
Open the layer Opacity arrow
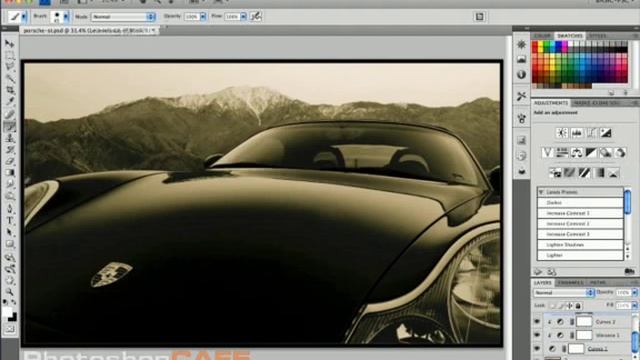coord(634,293)
